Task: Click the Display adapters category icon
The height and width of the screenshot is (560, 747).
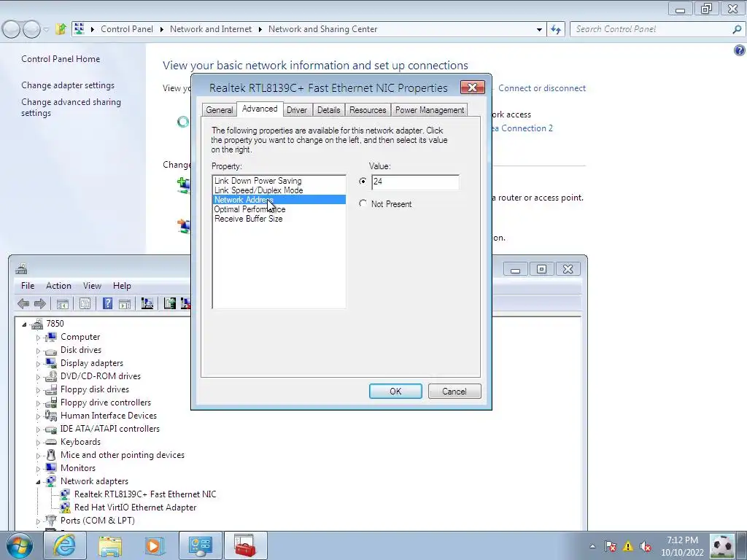Action: click(51, 363)
